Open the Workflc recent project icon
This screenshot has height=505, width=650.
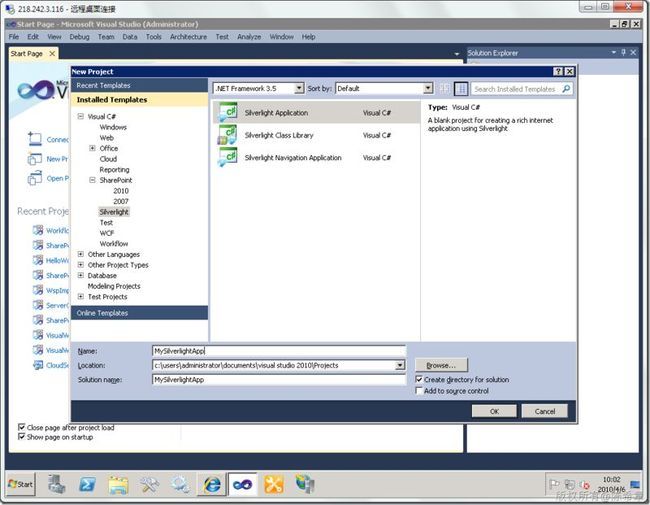[38, 230]
